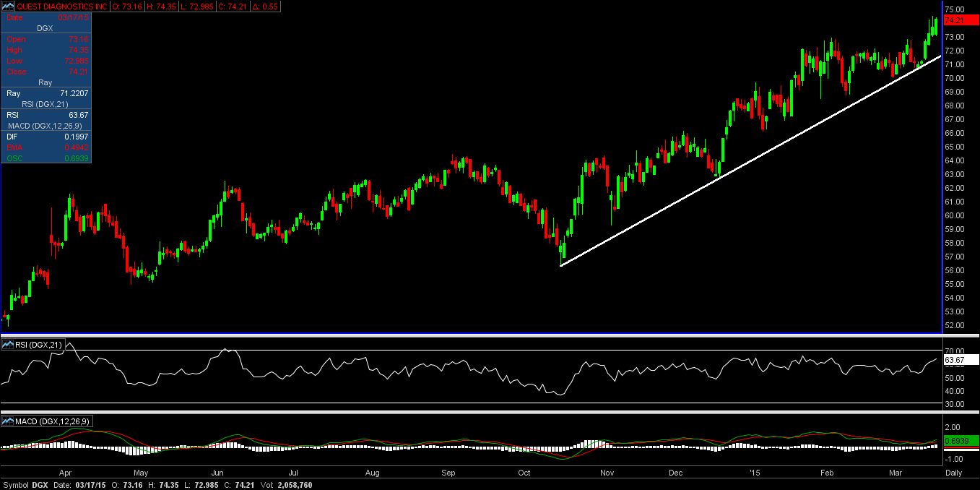This screenshot has width=980, height=490.
Task: Click the RSI (DGX,21) header in data box
Action: click(46, 104)
